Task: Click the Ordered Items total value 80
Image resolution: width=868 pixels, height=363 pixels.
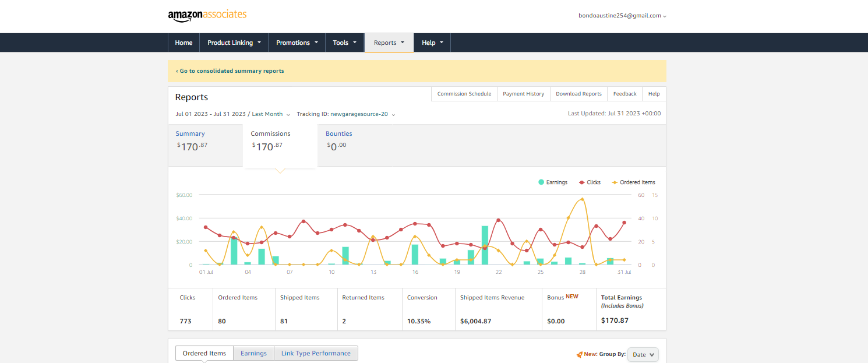Action: [x=222, y=321]
